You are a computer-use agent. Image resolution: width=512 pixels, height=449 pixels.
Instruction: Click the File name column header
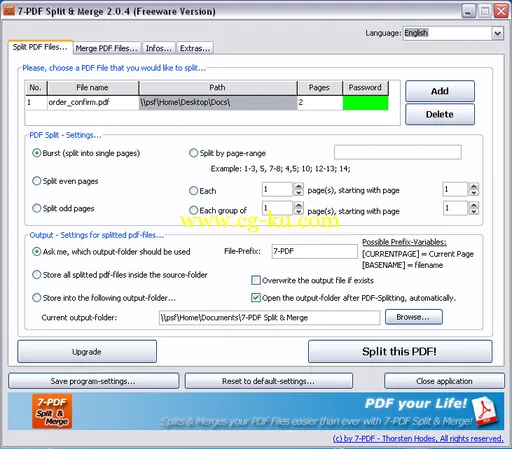93,88
